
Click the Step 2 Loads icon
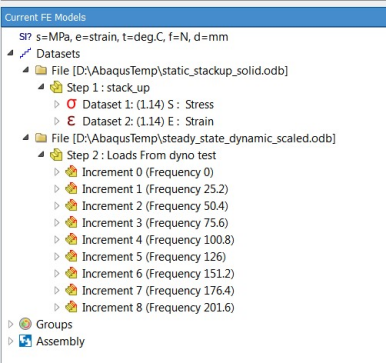(x=56, y=155)
